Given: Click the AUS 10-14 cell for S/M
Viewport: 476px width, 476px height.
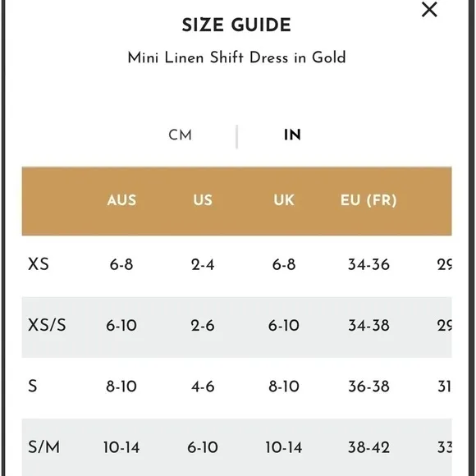Looking at the screenshot, I should pos(121,447).
